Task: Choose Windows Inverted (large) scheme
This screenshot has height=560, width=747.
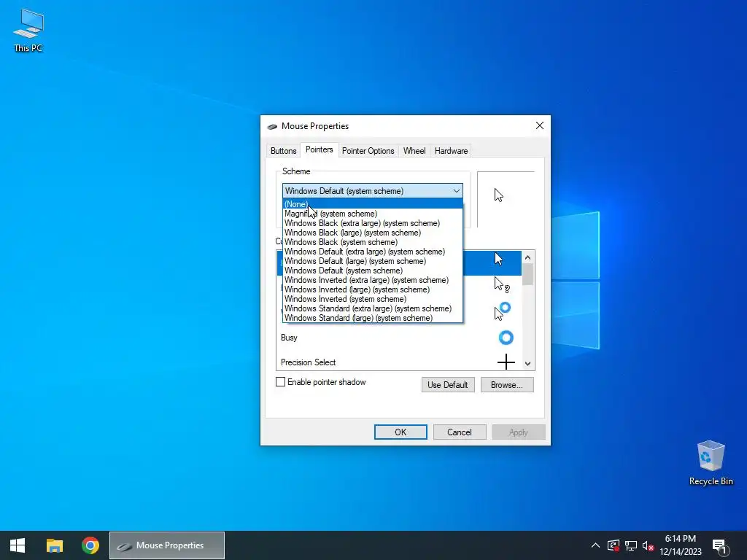Action: pos(373,289)
